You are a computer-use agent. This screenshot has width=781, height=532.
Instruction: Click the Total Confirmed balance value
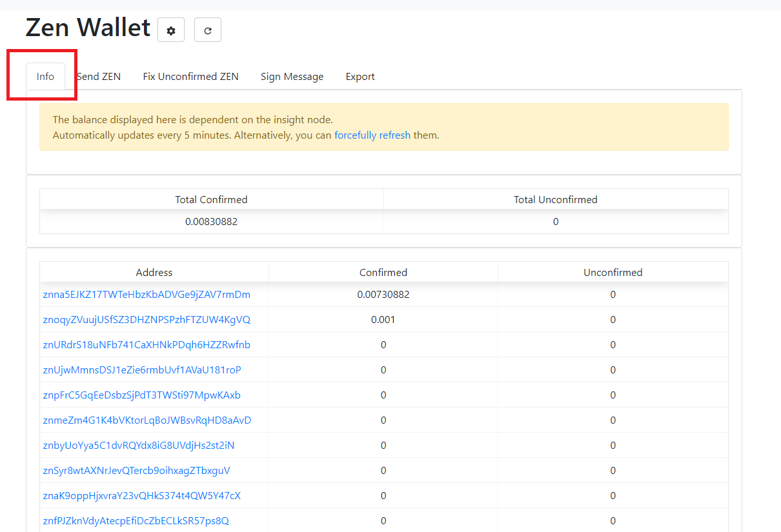pyautogui.click(x=211, y=222)
